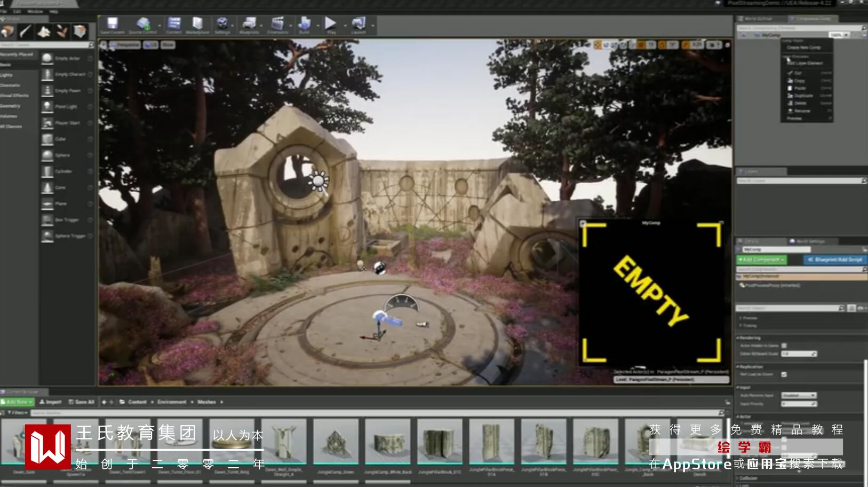Screen dimensions: 868x487
Task: Choose Rename in the context menu
Action: [x=802, y=111]
